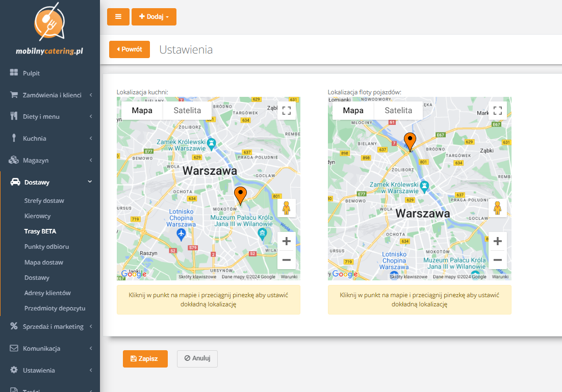Open Mapa dostaw item

[x=44, y=263]
